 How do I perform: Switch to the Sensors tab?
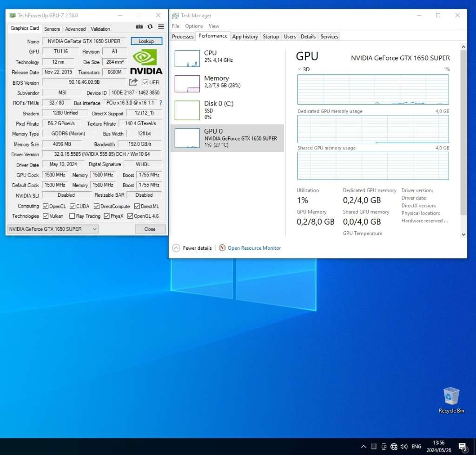[x=52, y=29]
